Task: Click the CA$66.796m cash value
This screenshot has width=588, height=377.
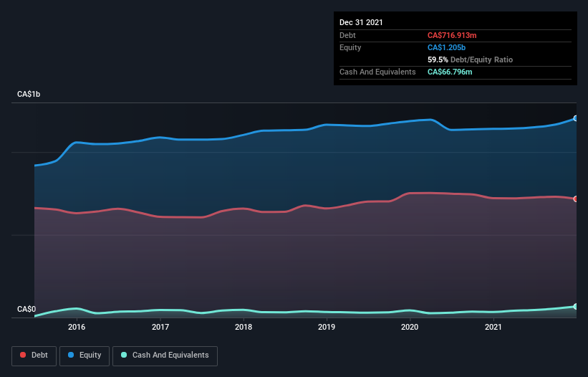Action: (x=450, y=72)
